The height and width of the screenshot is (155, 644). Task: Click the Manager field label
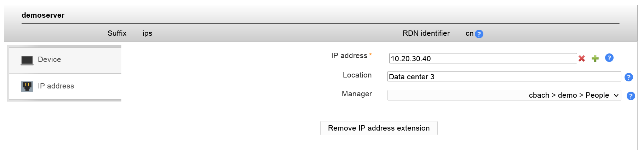click(x=357, y=94)
